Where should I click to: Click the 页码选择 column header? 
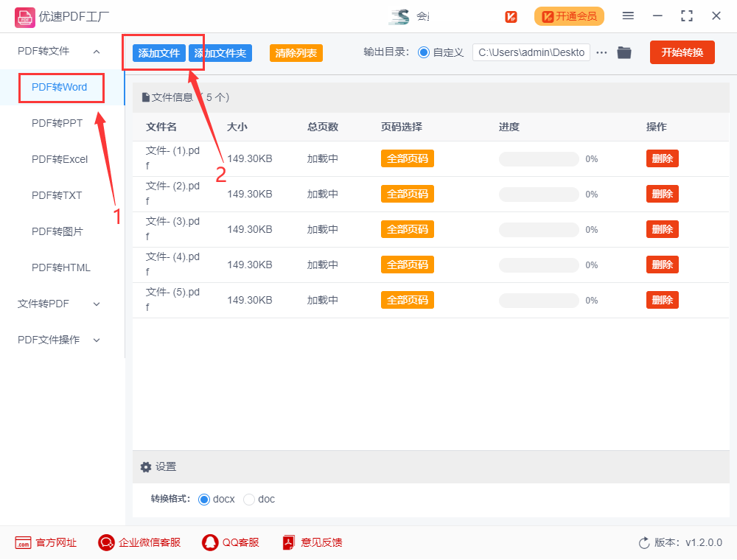pyautogui.click(x=402, y=127)
